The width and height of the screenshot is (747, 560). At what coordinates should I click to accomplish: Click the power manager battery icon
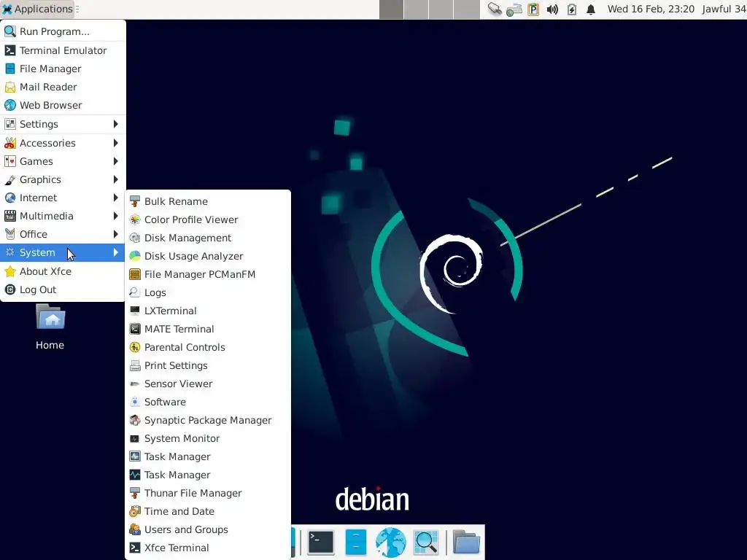572,9
